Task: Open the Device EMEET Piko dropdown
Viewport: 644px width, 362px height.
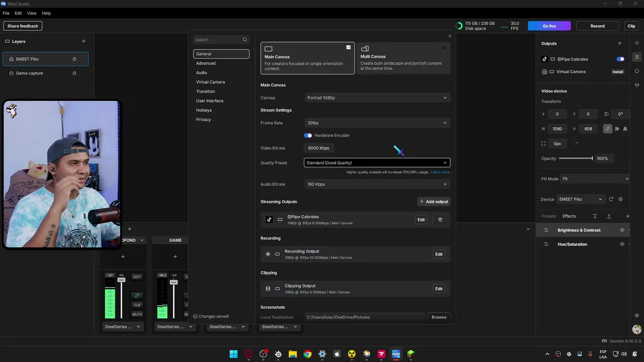Action: click(580, 199)
